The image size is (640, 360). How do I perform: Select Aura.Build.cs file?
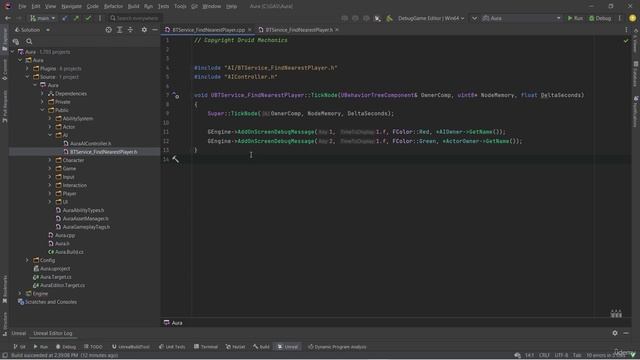(69, 252)
